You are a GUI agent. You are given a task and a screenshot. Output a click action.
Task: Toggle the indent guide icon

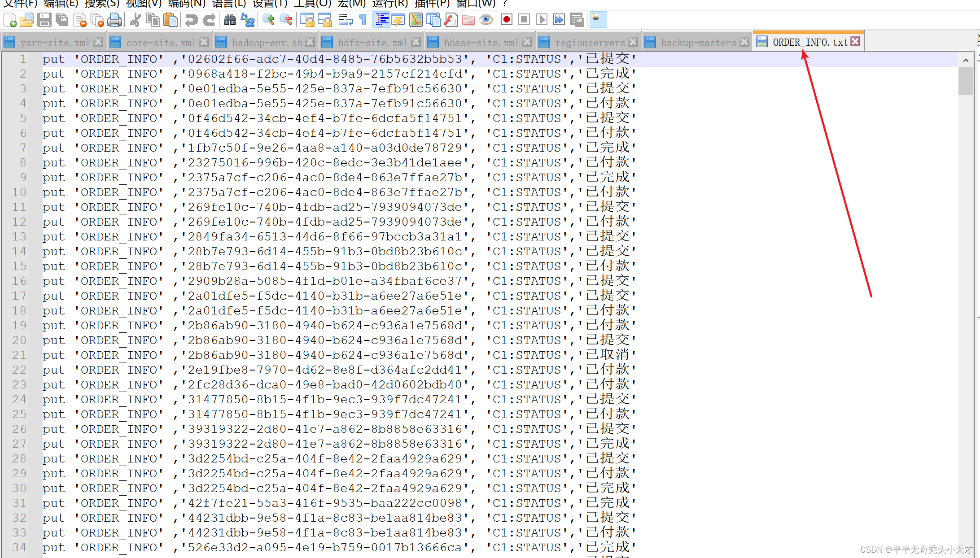coord(381,20)
